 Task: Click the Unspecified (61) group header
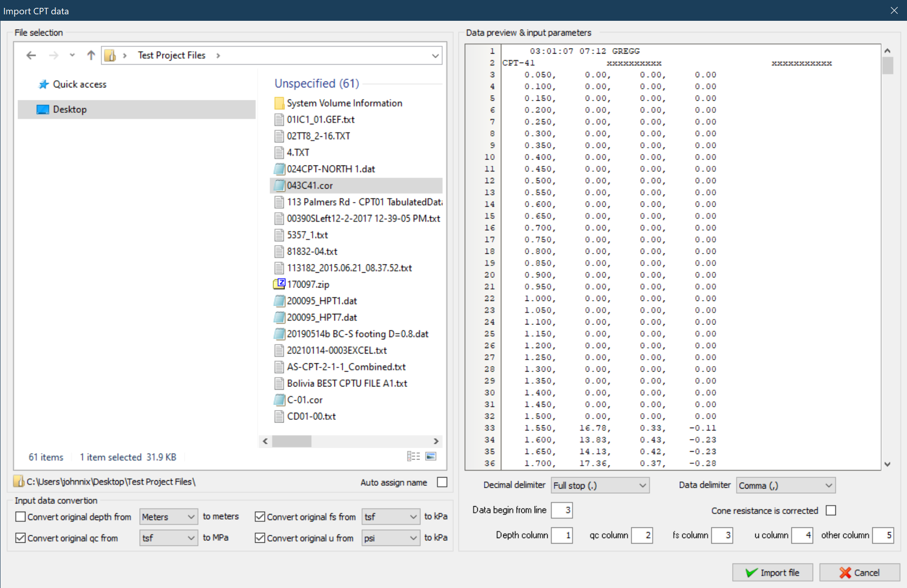pos(317,83)
